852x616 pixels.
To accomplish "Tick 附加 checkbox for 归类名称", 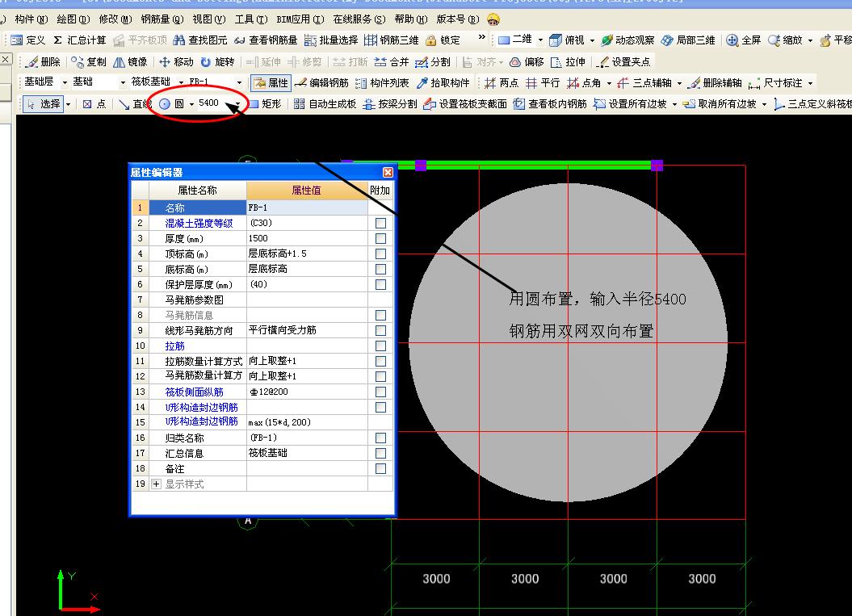I will coord(380,438).
